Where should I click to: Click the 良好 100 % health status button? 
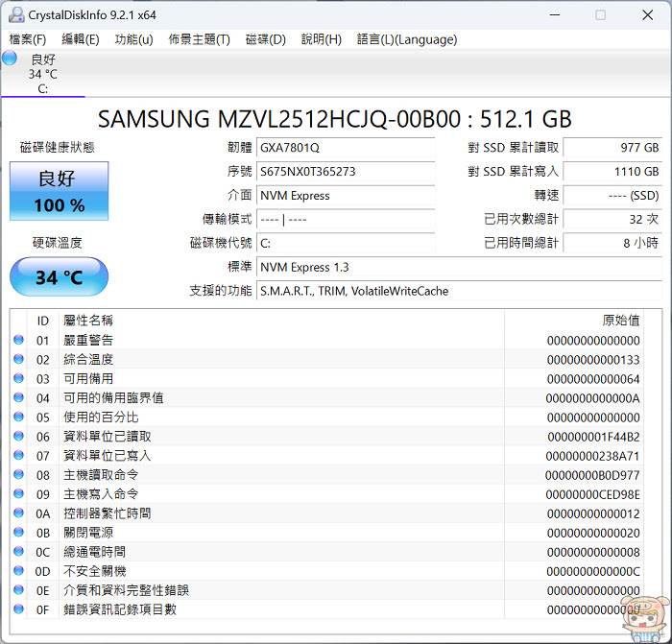pos(60,191)
